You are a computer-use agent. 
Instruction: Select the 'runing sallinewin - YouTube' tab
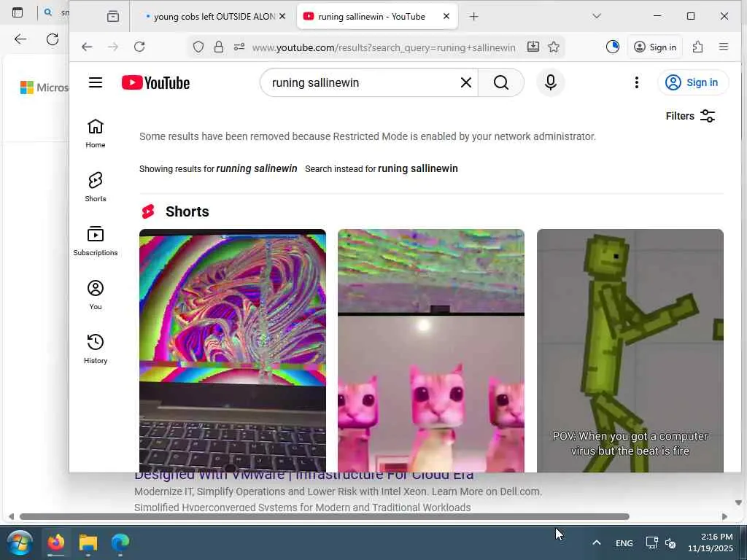pos(371,17)
